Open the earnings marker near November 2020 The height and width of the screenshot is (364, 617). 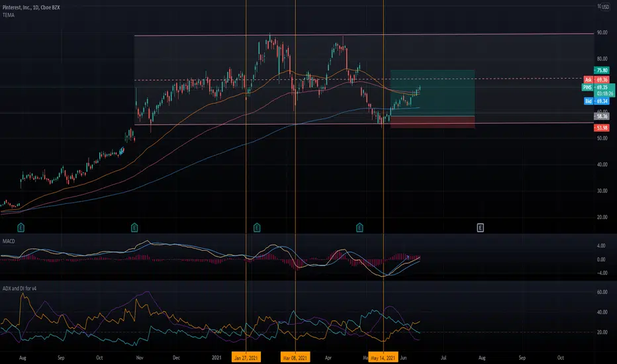point(134,228)
